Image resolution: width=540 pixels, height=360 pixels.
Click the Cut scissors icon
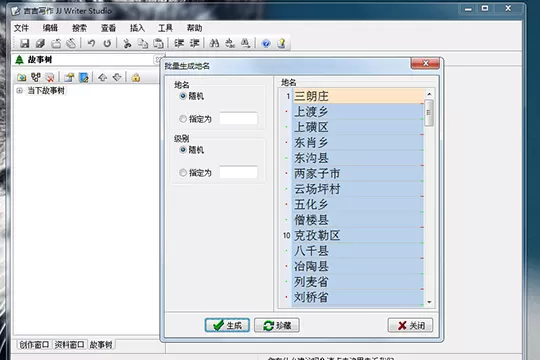tap(127, 43)
